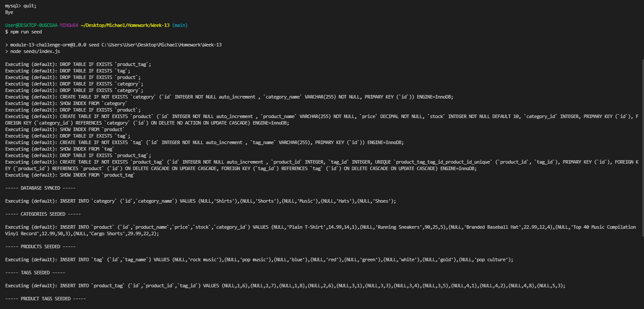The image size is (644, 309).
Task: Click the "----- PRODUCTS SEEDED -----" message
Action: 40,246
